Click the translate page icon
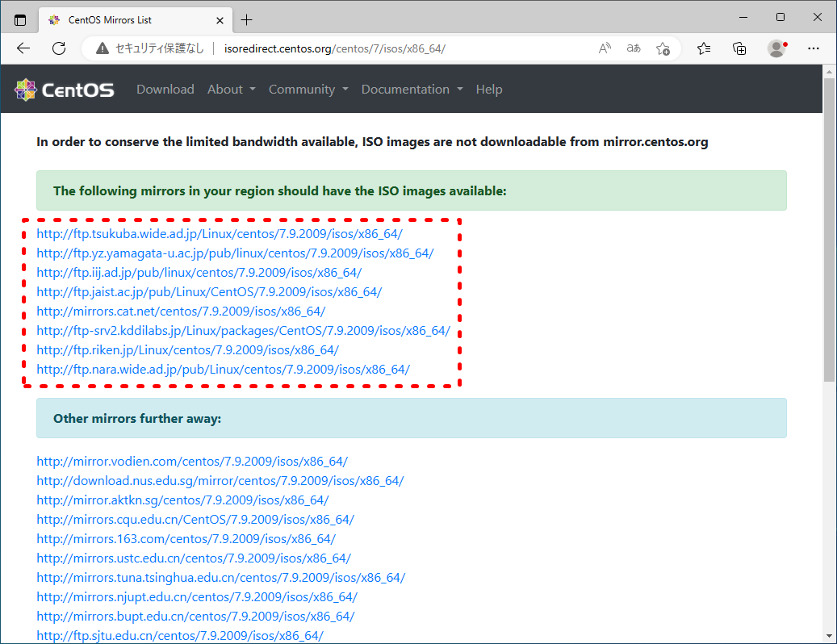Screen dimensions: 837x644 tap(634, 48)
